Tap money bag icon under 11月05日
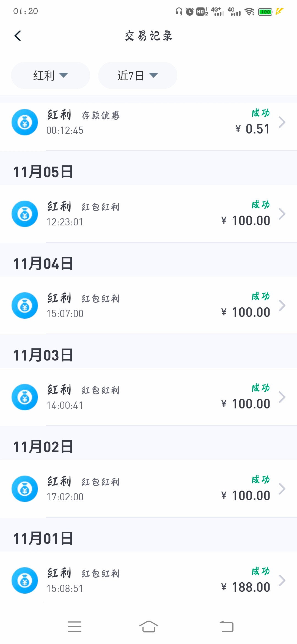This screenshot has height=644, width=297. point(25,214)
